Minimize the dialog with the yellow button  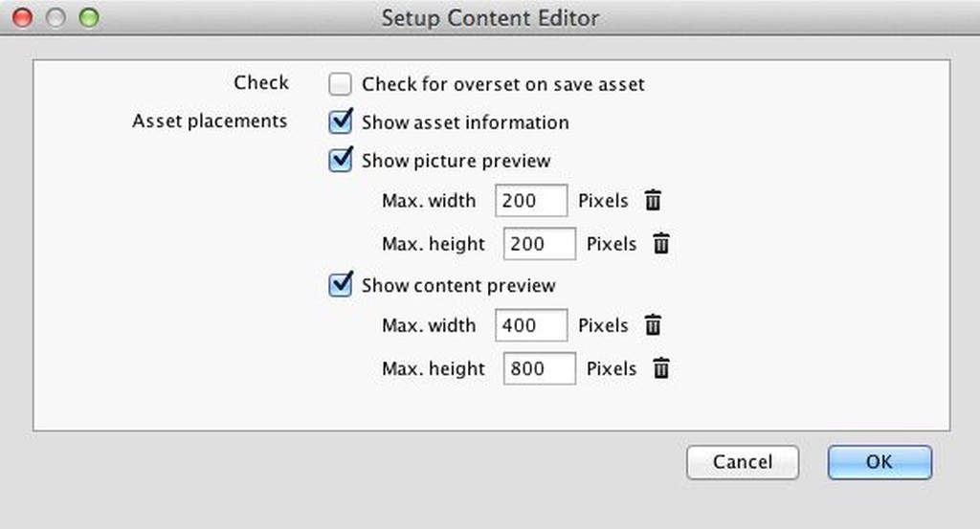click(56, 17)
